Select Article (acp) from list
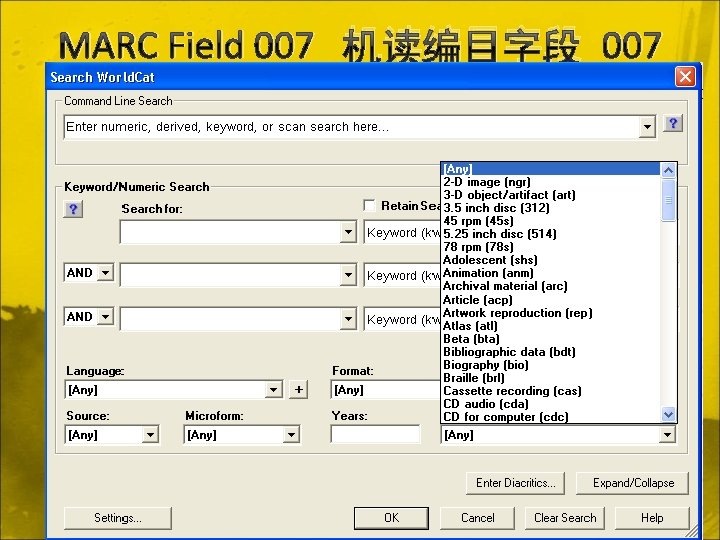 pos(551,300)
